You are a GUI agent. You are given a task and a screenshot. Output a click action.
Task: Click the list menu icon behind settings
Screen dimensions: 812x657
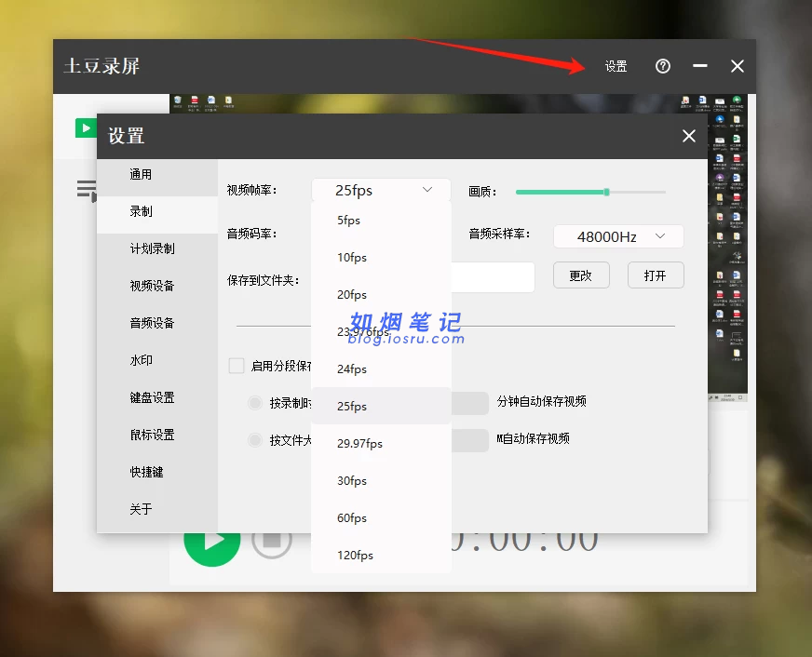point(87,191)
